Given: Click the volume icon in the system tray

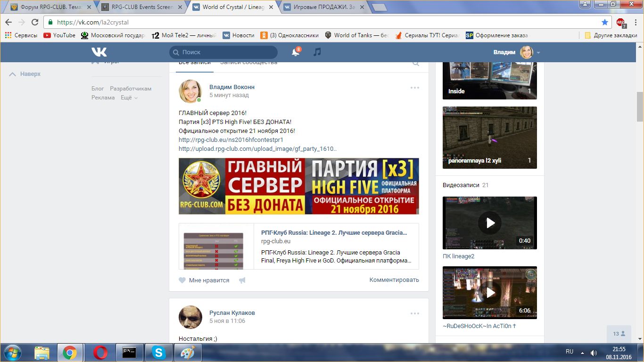Looking at the screenshot, I should tap(594, 353).
